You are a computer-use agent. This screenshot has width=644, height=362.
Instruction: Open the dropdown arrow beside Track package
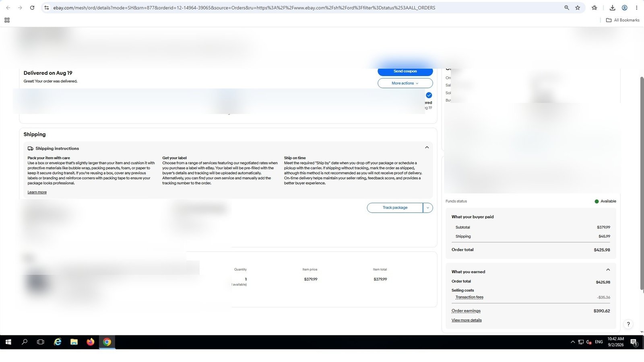coord(428,208)
